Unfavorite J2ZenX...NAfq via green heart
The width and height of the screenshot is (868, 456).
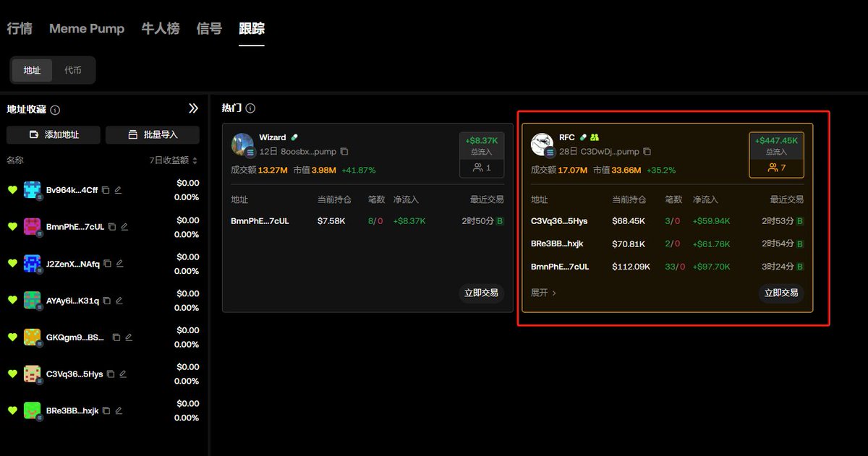(x=12, y=264)
